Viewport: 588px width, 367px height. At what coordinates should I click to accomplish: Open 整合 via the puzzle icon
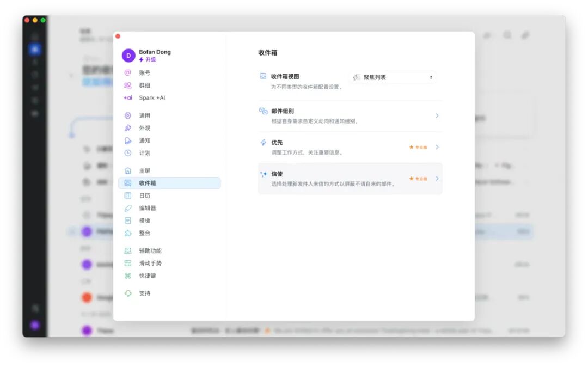point(128,233)
